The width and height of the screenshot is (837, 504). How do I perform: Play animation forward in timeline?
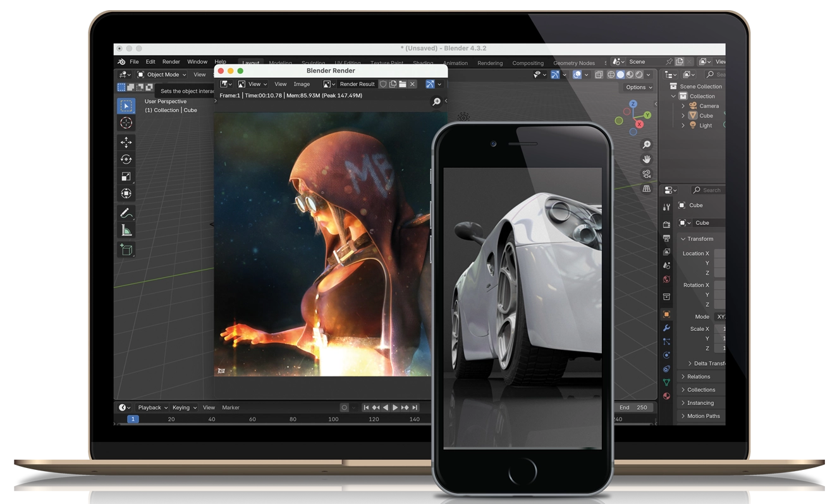click(x=395, y=408)
